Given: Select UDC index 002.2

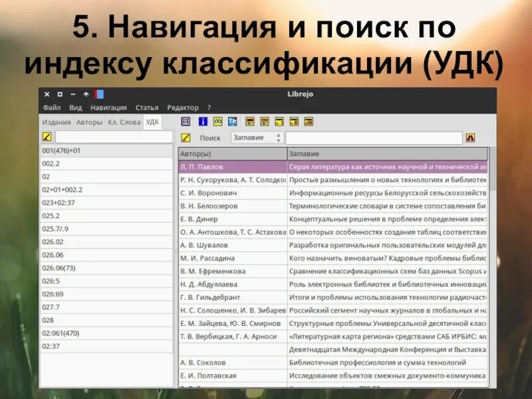Looking at the screenshot, I should point(106,164).
